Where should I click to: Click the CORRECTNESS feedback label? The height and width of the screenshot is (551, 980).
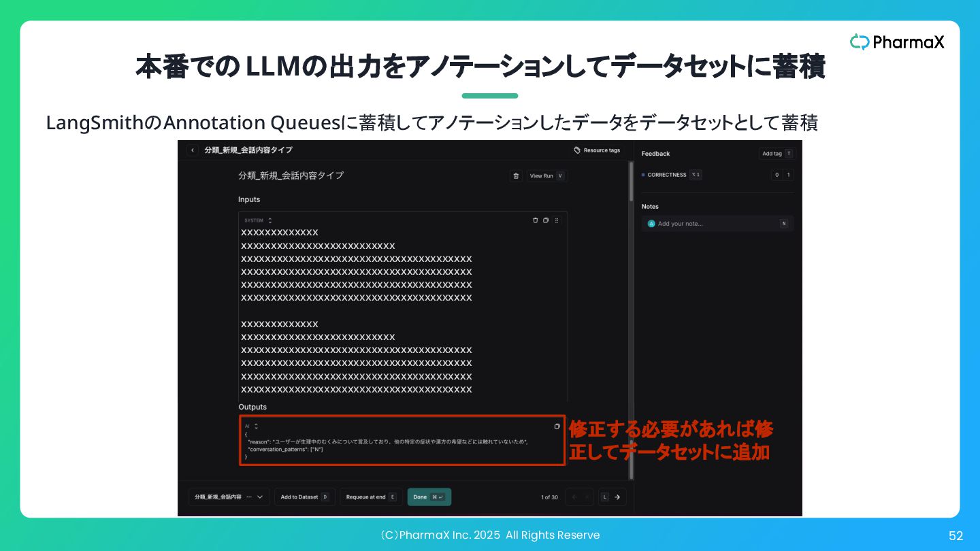point(667,175)
